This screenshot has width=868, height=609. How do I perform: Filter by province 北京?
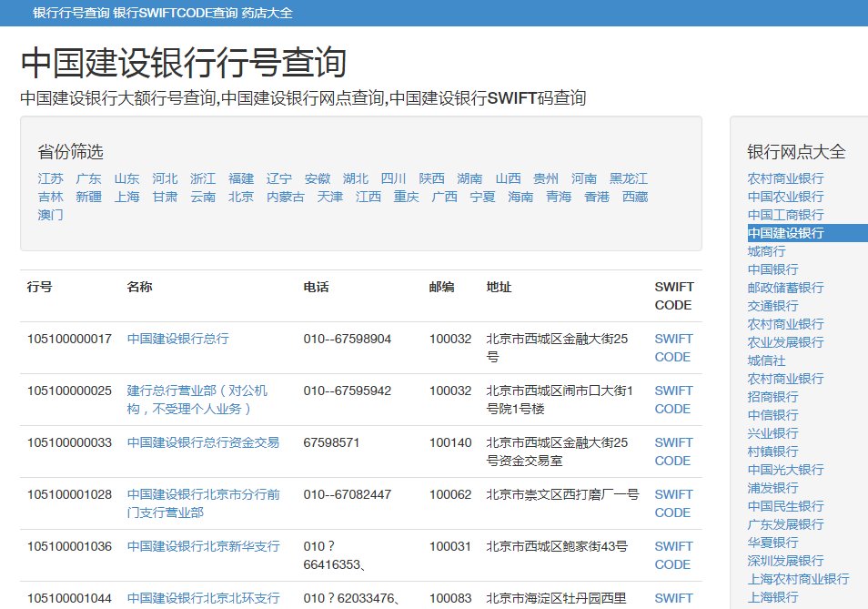(x=241, y=197)
